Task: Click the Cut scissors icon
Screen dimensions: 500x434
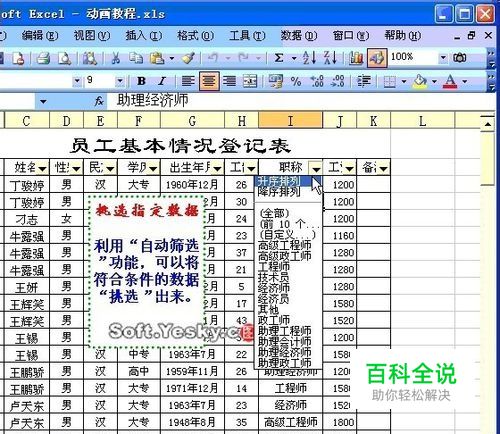Action: click(x=116, y=58)
